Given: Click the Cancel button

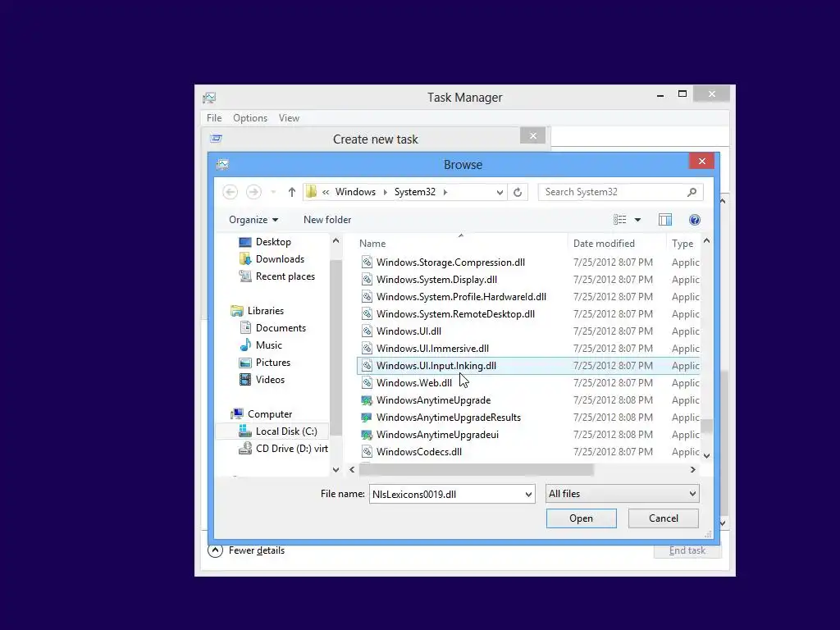Looking at the screenshot, I should (x=663, y=518).
